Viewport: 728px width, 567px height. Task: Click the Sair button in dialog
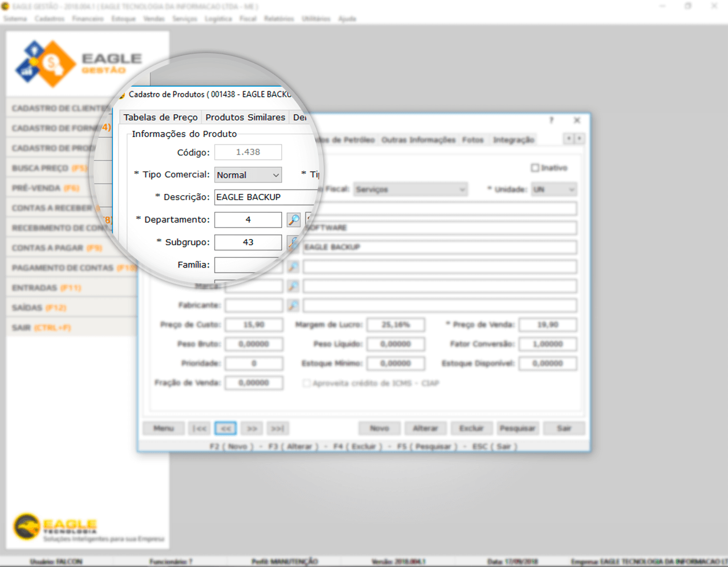[x=564, y=428]
